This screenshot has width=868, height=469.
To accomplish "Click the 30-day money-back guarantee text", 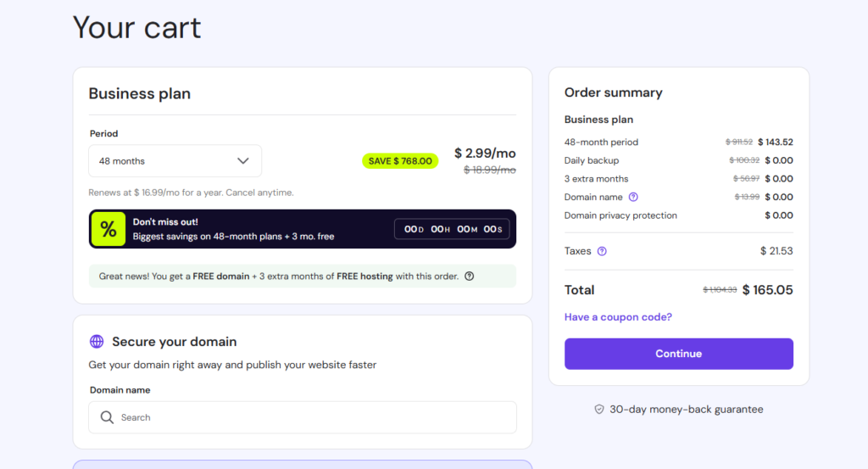I will (x=687, y=409).
